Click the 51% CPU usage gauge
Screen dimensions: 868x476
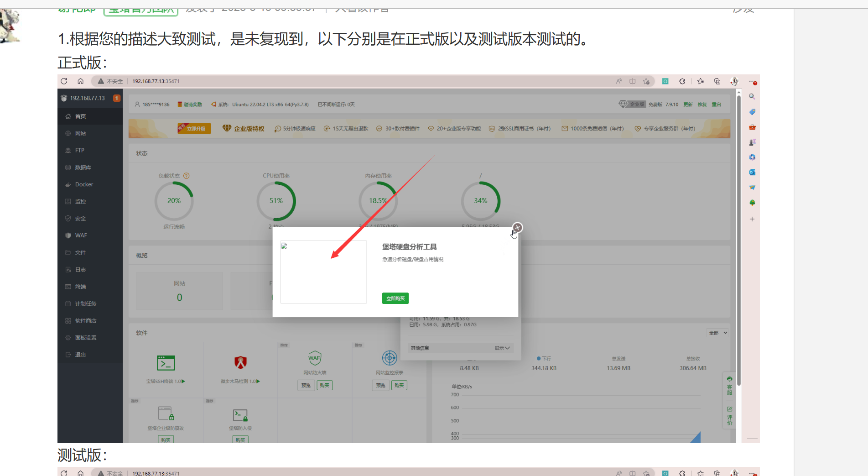pyautogui.click(x=276, y=201)
